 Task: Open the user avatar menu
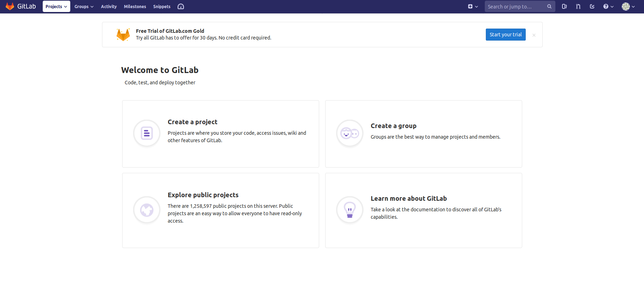[628, 6]
